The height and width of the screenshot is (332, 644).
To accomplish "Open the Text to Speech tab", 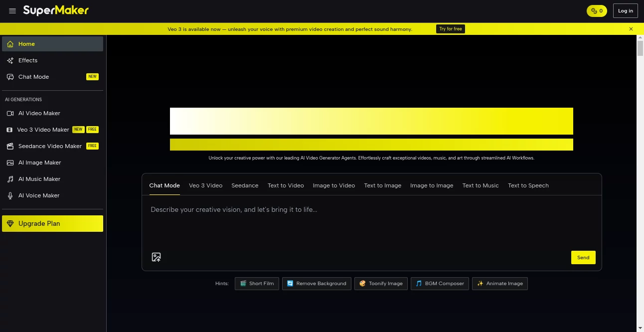I will [528, 185].
